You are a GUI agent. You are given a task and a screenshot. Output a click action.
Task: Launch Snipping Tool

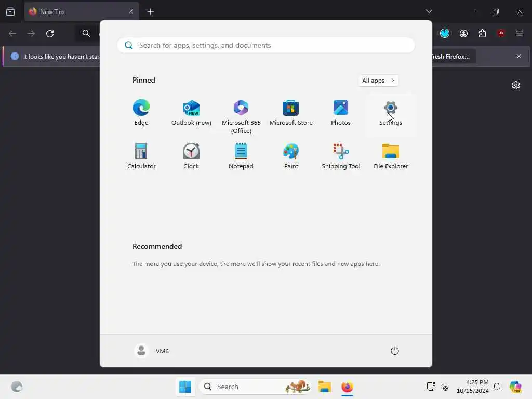pyautogui.click(x=341, y=156)
